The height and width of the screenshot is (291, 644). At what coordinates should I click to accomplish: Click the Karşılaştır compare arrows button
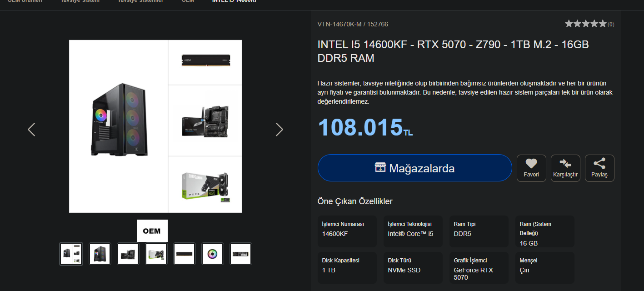[x=565, y=168]
